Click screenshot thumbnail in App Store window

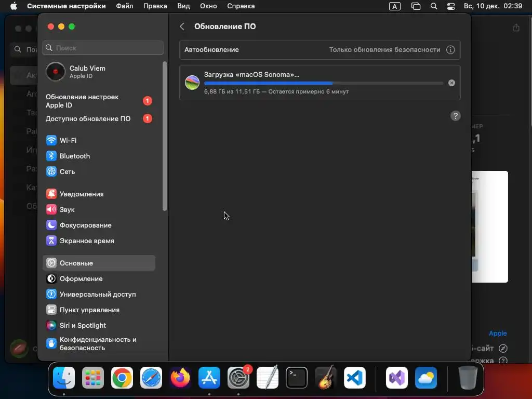[489, 227]
